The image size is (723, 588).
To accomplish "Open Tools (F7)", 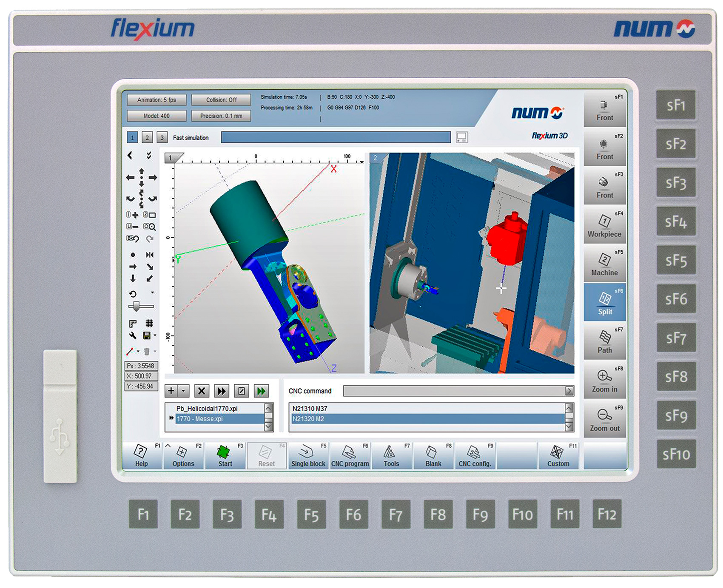I will (x=392, y=456).
